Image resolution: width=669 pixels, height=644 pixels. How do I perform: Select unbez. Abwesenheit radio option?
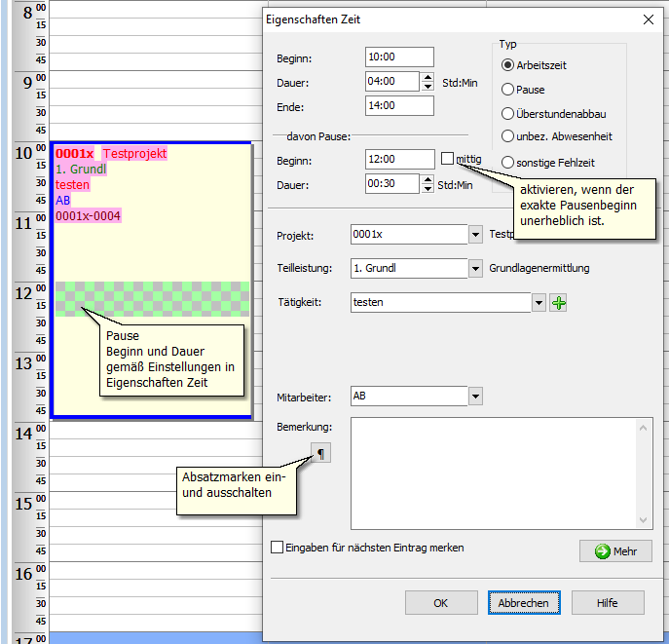coord(507,136)
